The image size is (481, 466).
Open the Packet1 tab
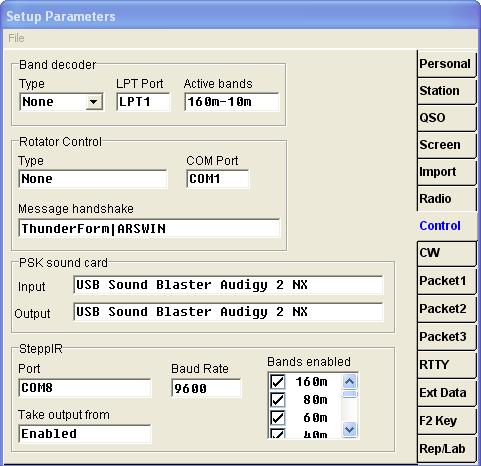[x=446, y=281]
